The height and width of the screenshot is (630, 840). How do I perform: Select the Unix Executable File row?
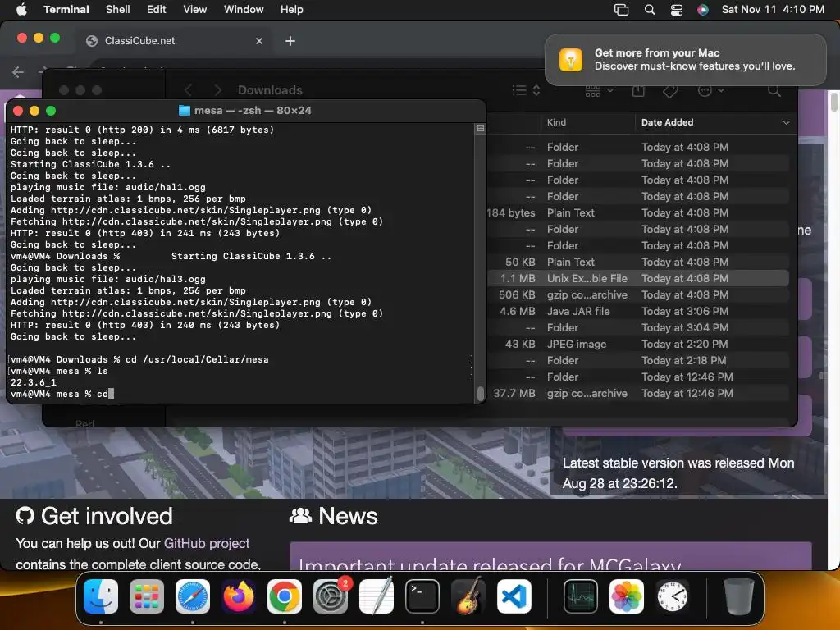[x=637, y=279]
